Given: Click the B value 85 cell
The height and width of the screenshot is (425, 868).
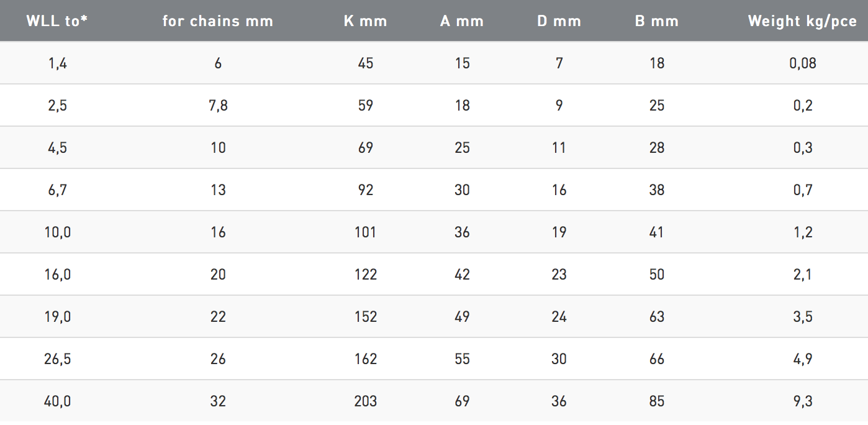Looking at the screenshot, I should 657,401.
